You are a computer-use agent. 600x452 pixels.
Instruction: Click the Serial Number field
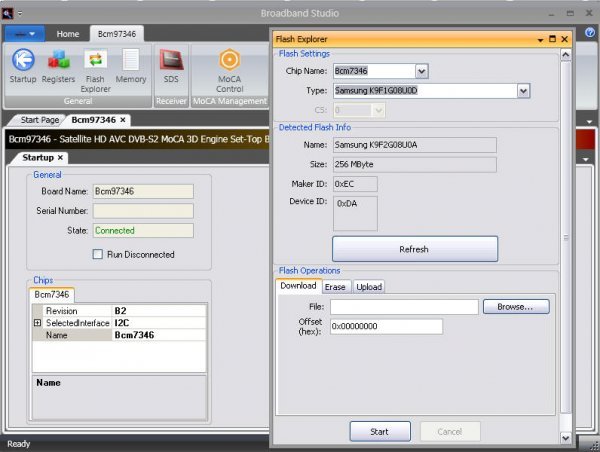[143, 210]
